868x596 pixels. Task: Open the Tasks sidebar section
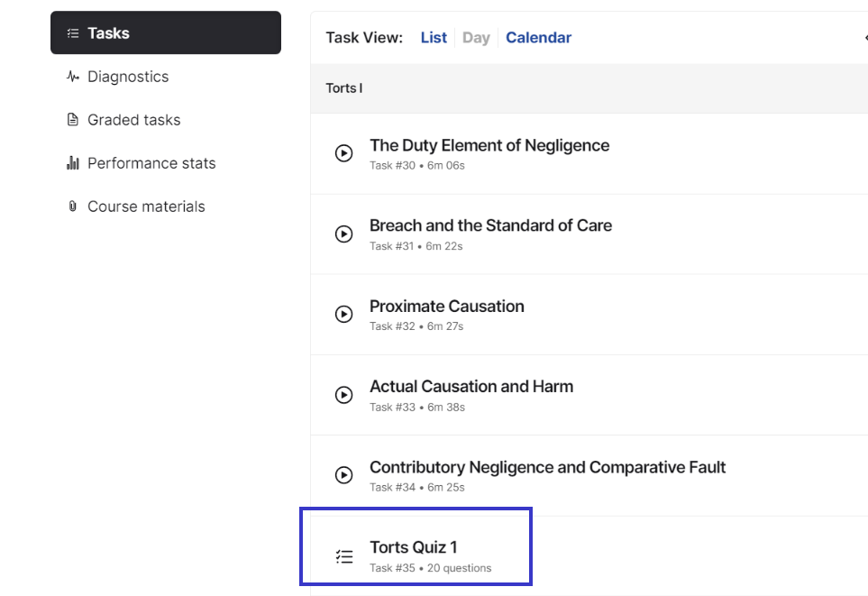tap(166, 32)
